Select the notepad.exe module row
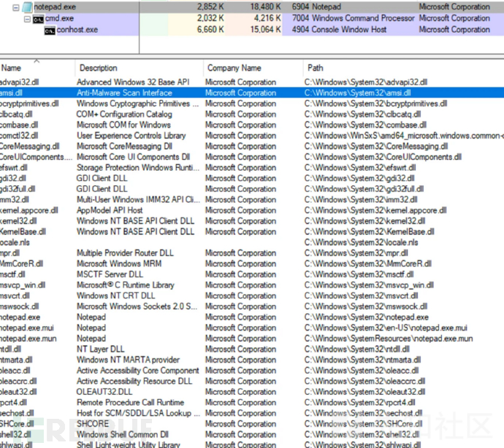This screenshot has width=504, height=448. click(252, 317)
